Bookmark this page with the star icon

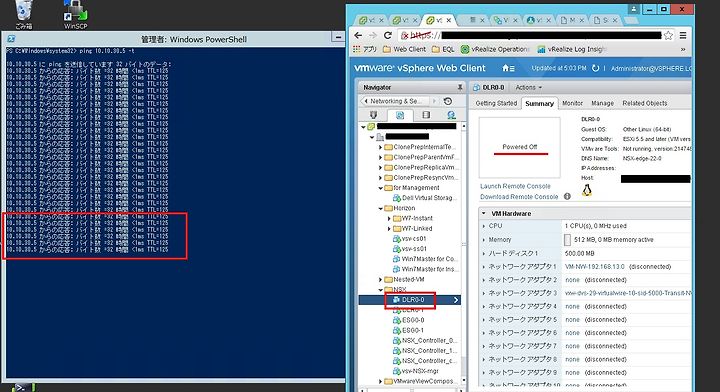pos(668,35)
